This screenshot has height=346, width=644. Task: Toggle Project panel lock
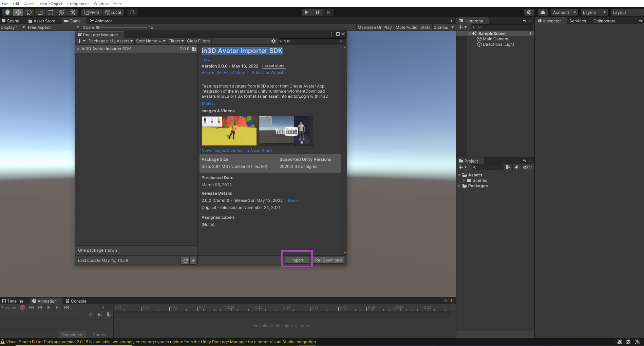524,161
